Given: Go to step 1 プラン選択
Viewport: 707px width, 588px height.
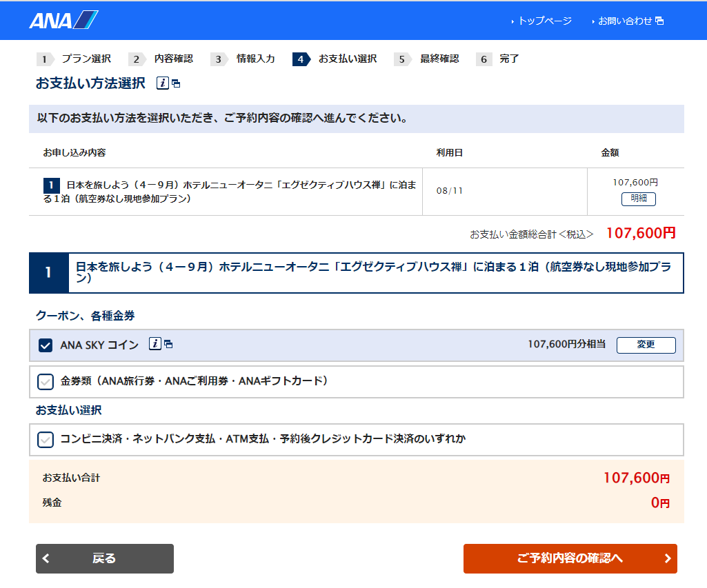Looking at the screenshot, I should [x=74, y=59].
